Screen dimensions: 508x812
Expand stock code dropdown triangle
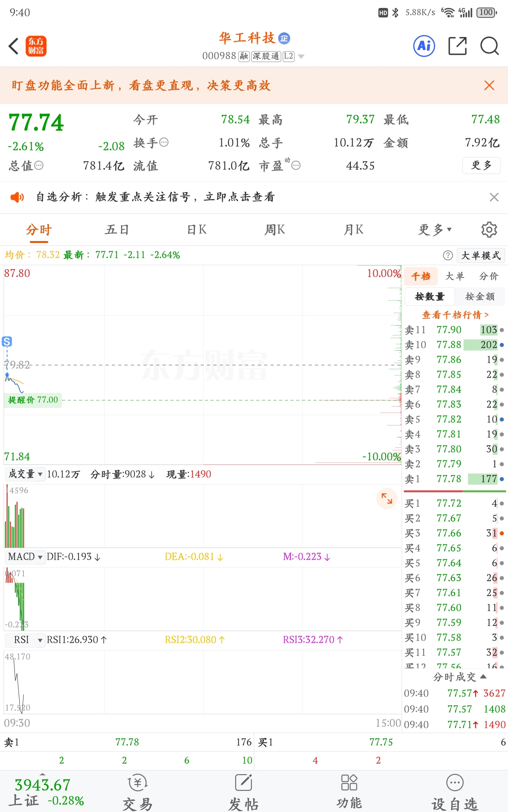[x=301, y=56]
